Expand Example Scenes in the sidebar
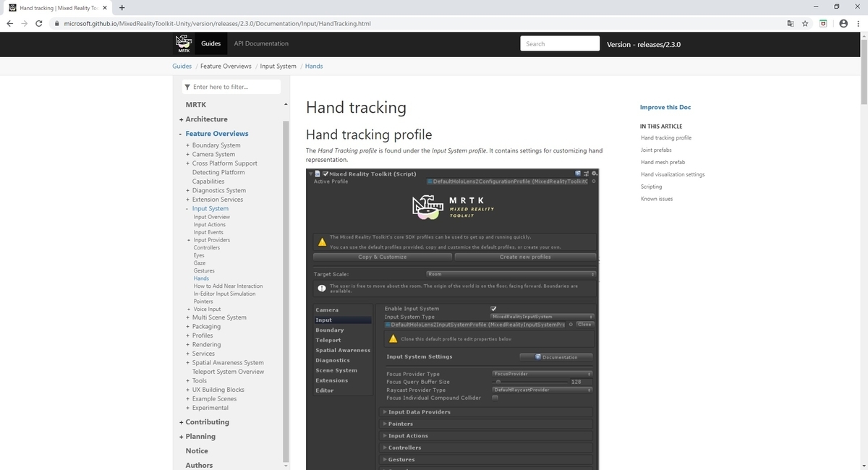 187,399
